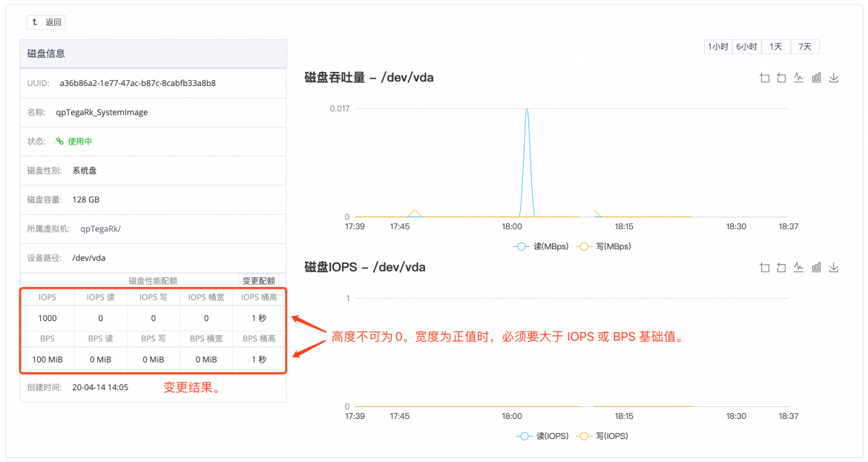Click the IOPS 读 column header

100,297
